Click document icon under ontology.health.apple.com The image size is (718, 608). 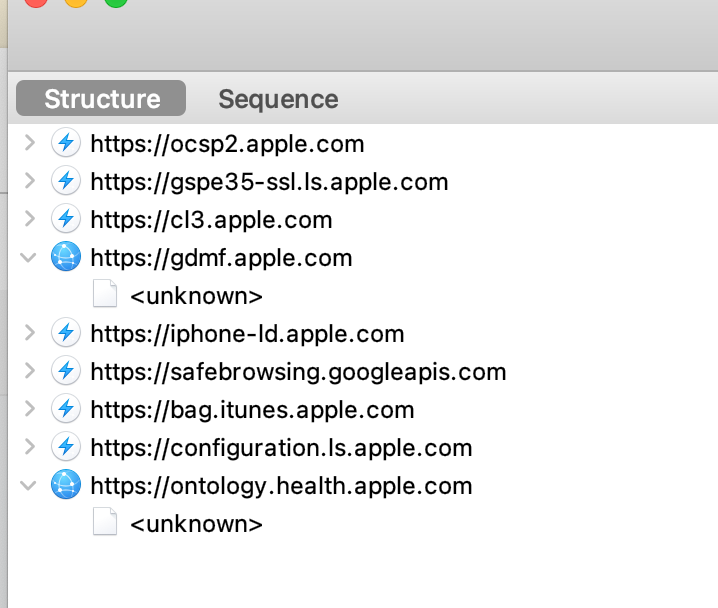point(105,521)
